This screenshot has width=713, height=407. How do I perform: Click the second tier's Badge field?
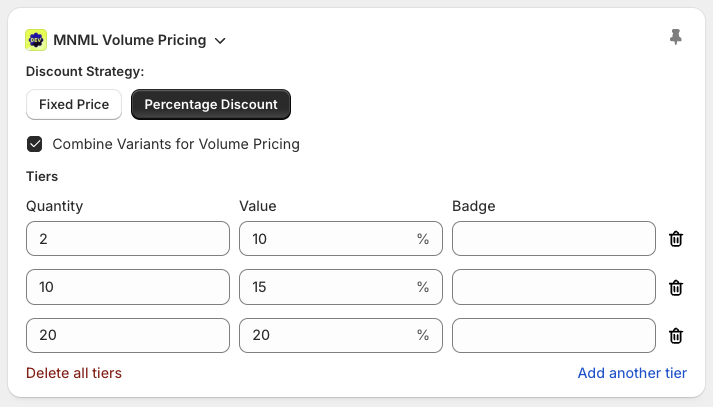coord(554,287)
